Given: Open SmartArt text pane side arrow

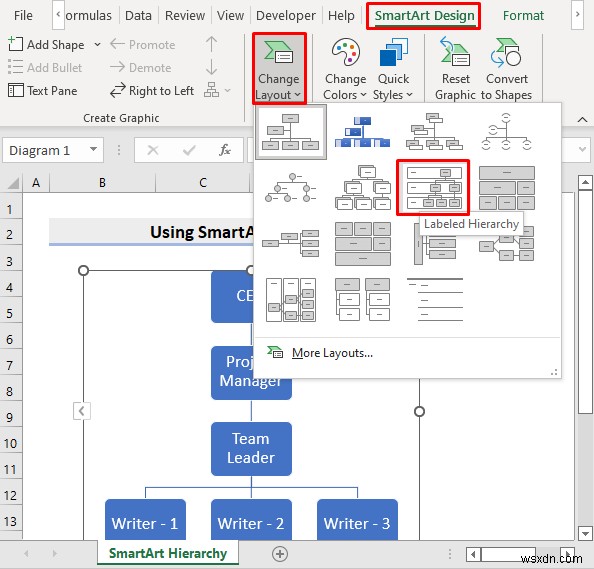Looking at the screenshot, I should coord(82,411).
